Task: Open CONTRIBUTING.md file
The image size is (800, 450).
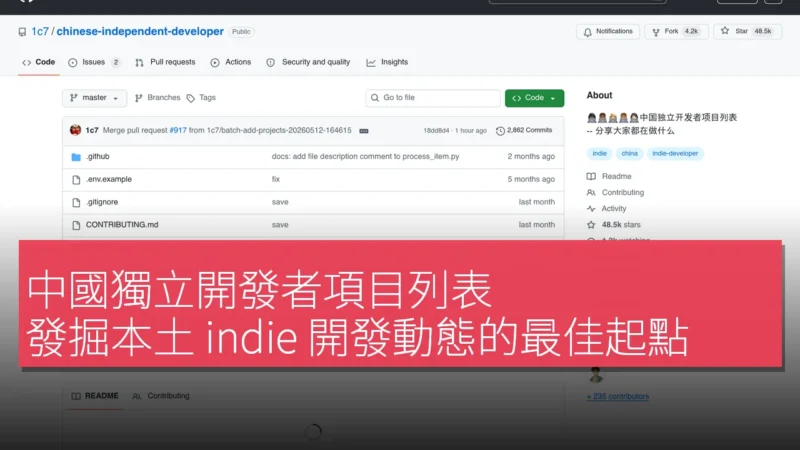Action: [122, 224]
